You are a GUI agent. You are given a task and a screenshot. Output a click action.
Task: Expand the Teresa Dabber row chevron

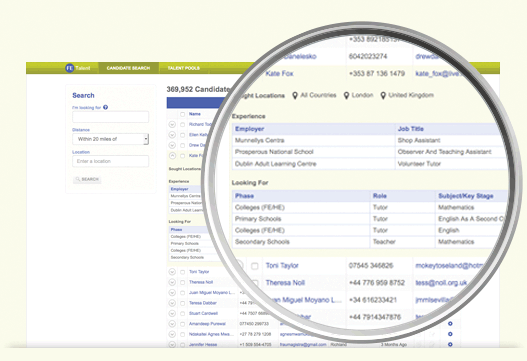172,303
